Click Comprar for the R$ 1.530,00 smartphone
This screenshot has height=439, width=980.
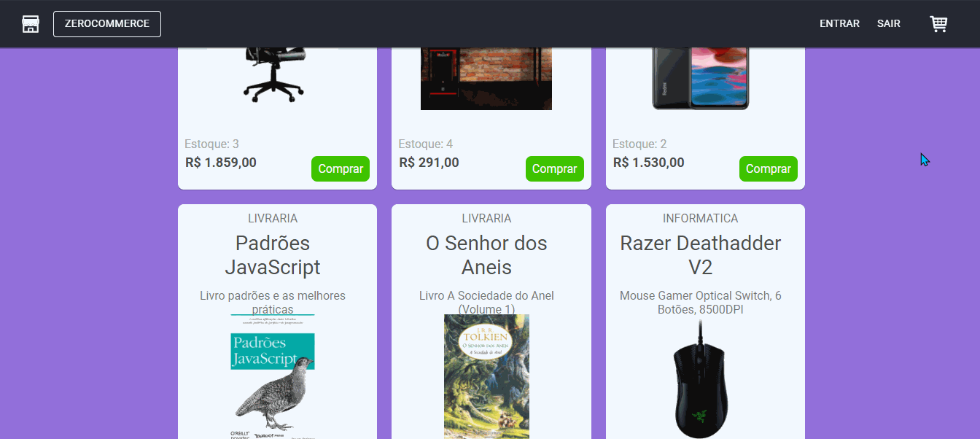pos(769,168)
